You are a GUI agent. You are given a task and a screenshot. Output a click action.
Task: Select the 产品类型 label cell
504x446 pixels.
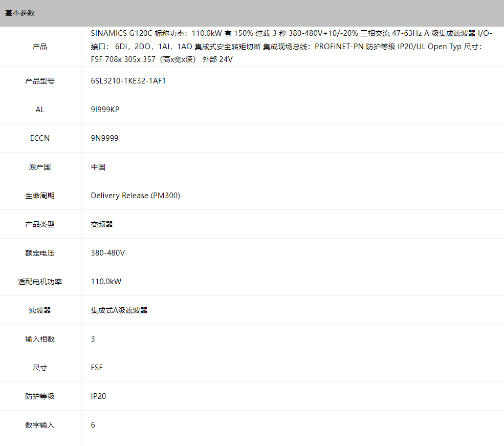pos(40,224)
